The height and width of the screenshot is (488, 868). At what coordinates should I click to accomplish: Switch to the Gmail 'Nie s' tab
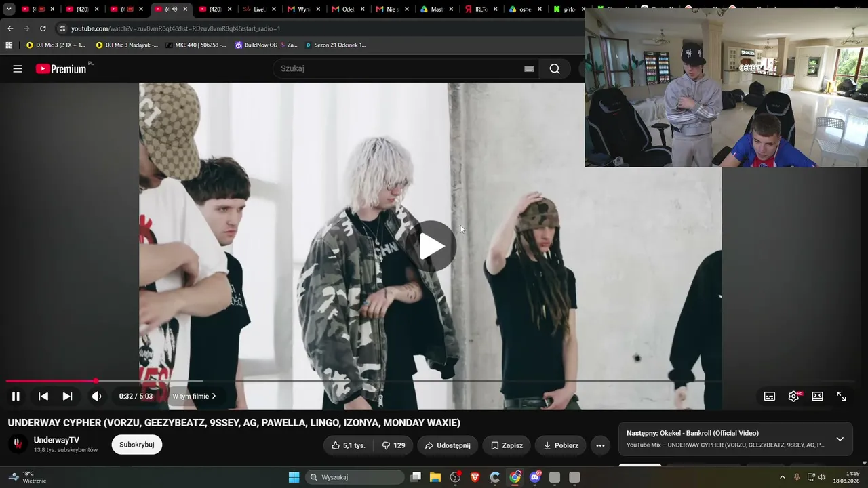(x=392, y=9)
